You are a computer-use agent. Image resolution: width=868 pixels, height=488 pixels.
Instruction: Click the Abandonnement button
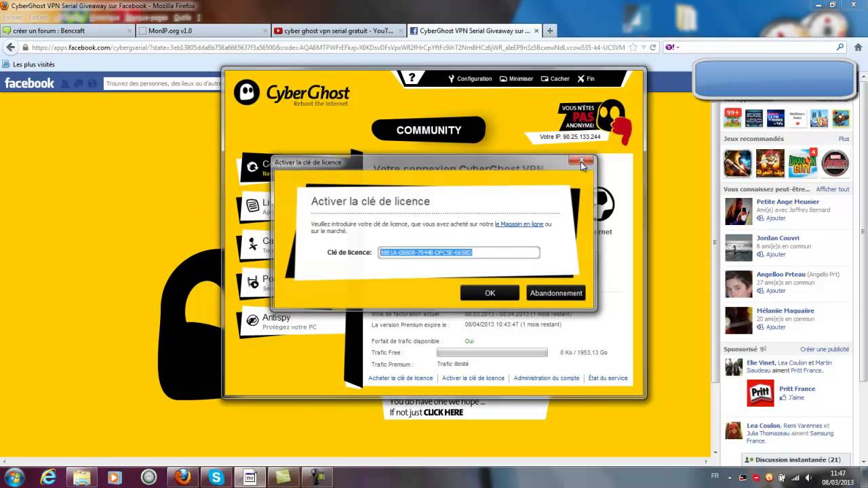[x=556, y=293]
